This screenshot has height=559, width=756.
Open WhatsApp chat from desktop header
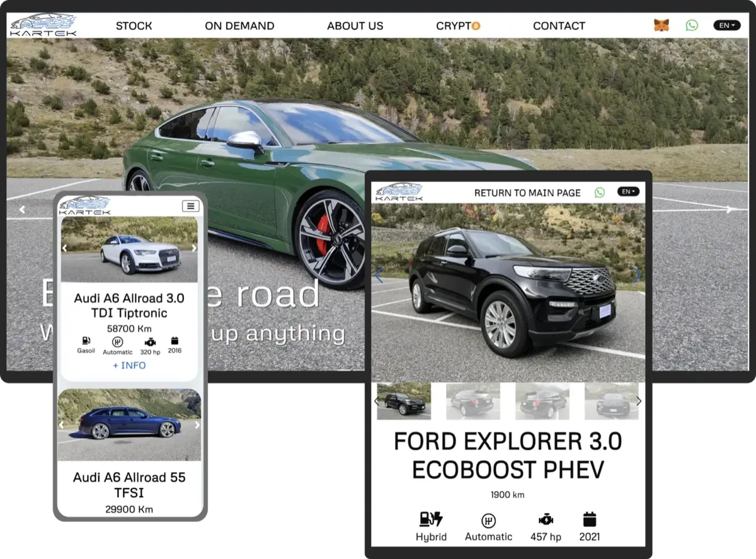click(692, 26)
